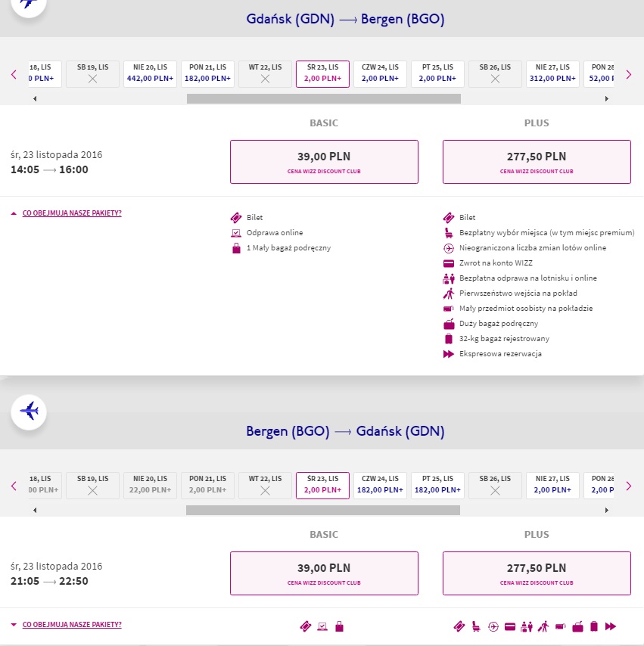Select outbound date NIE 27, LIS 312,00 PLN+

coord(552,74)
